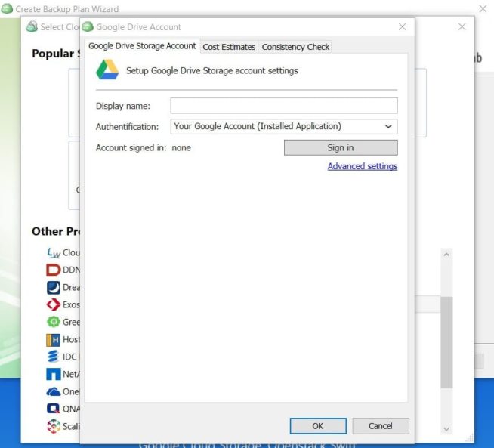The width and height of the screenshot is (494, 448).
Task: Open the Authentification dropdown
Action: point(284,126)
